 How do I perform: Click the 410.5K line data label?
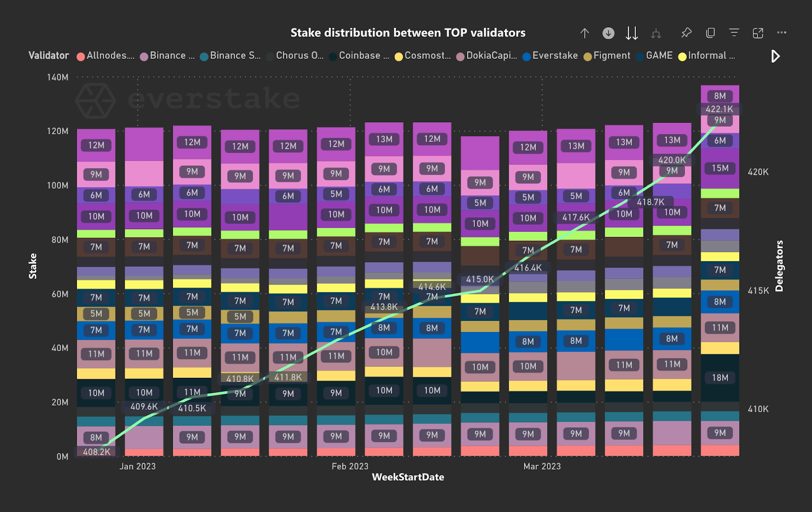pos(192,408)
